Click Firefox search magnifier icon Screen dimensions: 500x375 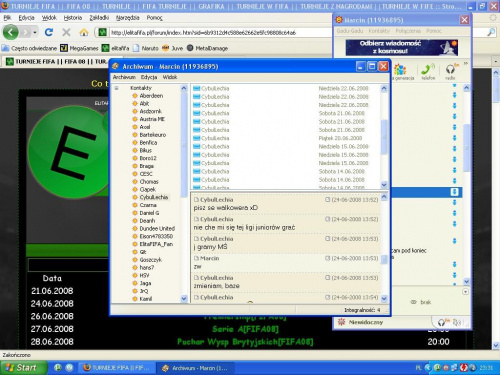click(491, 32)
